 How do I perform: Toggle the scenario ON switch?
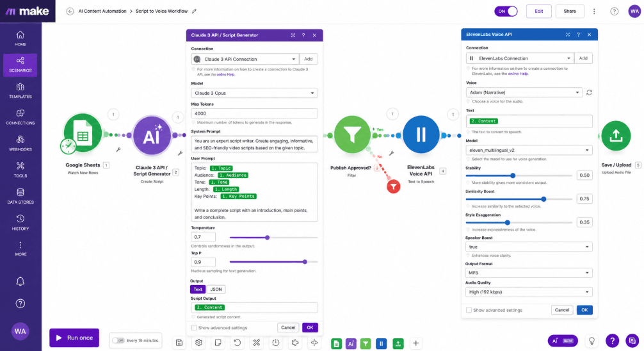506,11
